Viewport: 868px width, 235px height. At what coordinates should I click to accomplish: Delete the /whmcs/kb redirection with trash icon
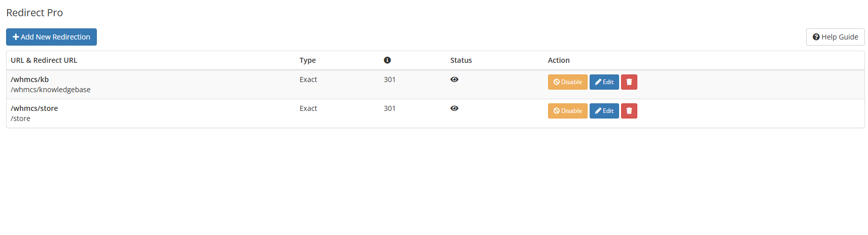(629, 82)
